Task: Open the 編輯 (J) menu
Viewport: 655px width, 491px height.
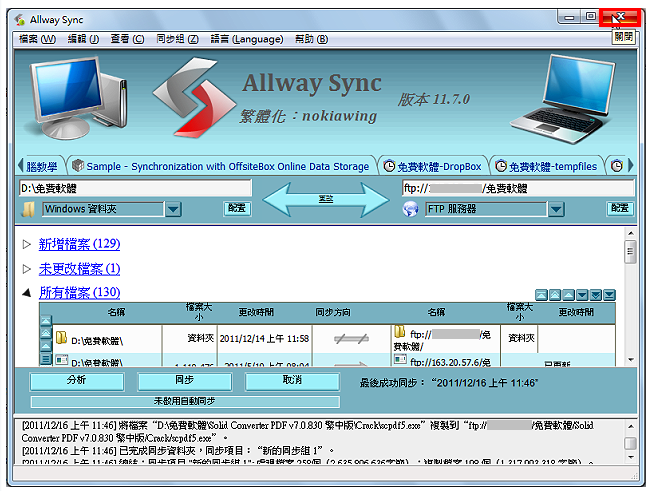Action: tap(83, 39)
